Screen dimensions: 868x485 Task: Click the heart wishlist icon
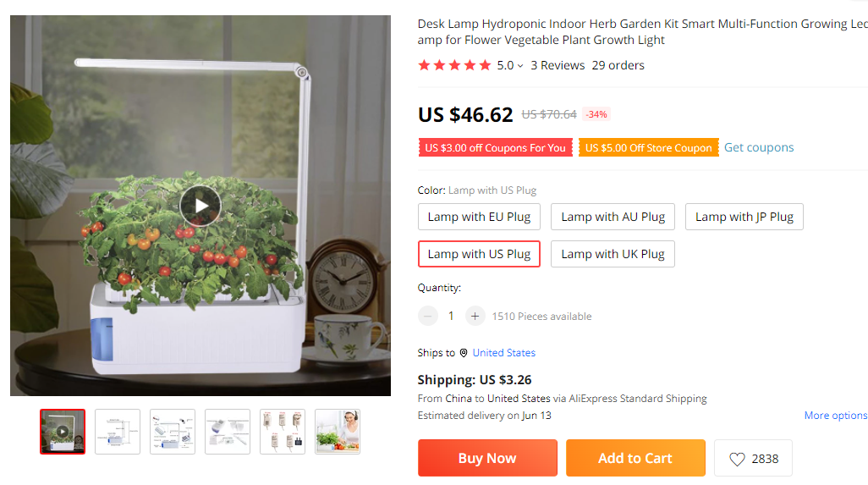click(x=737, y=459)
